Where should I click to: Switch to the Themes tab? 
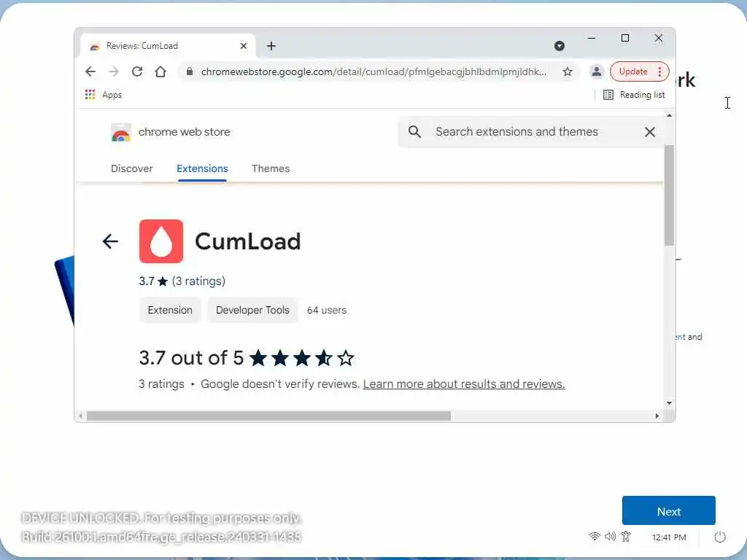[270, 168]
